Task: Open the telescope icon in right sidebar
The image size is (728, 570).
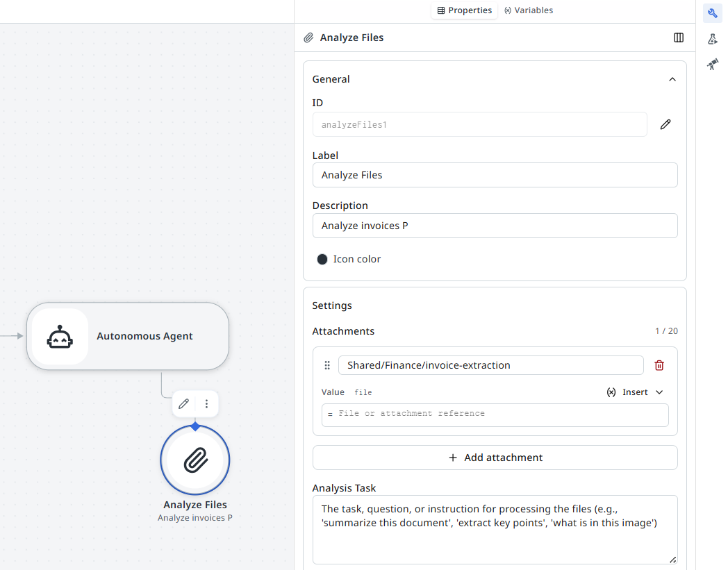Action: (712, 65)
